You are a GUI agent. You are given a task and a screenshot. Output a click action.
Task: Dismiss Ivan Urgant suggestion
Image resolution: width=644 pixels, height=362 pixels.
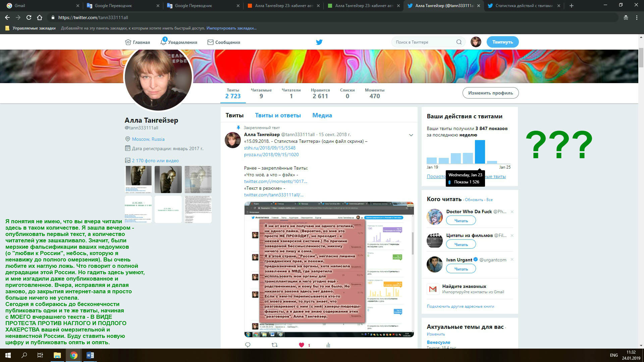point(512,260)
